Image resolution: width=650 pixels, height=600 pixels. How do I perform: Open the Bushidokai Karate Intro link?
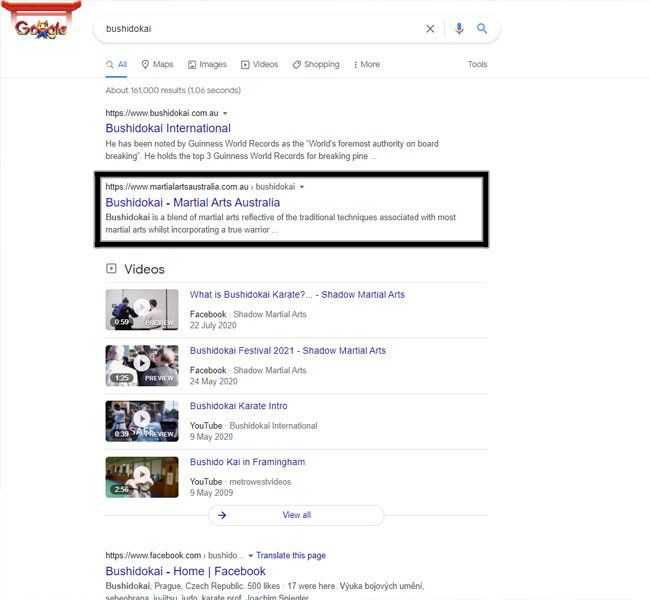click(238, 406)
